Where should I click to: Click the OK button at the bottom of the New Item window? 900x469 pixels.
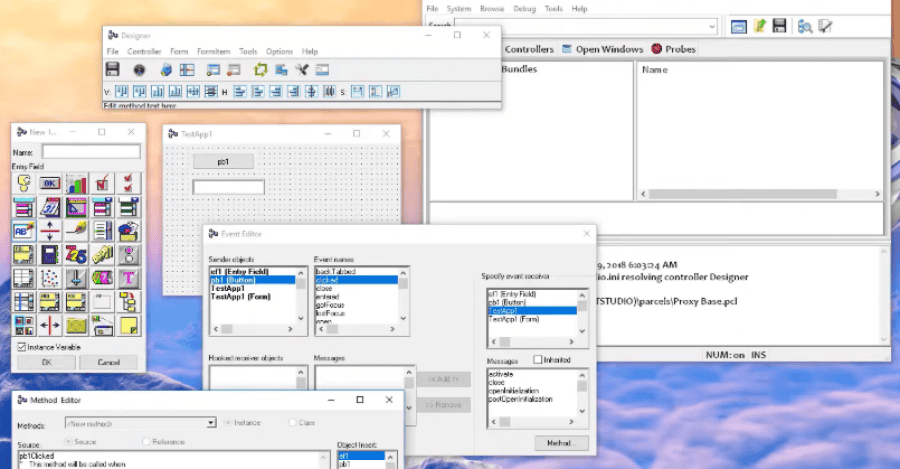[46, 362]
